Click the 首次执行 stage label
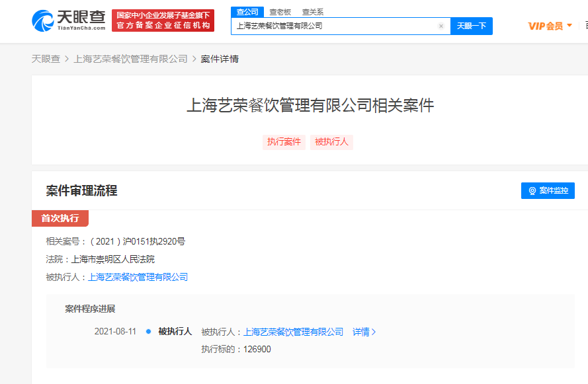 60,218
